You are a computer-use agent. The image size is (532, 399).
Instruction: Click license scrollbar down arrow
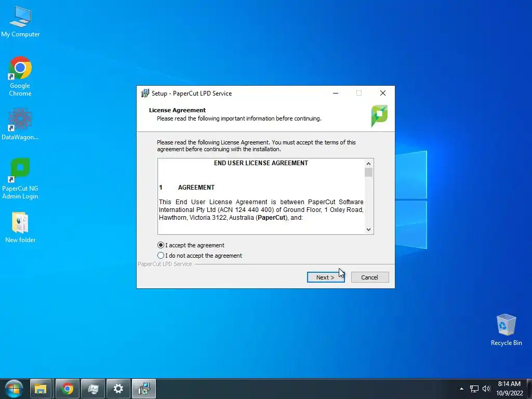tap(369, 229)
